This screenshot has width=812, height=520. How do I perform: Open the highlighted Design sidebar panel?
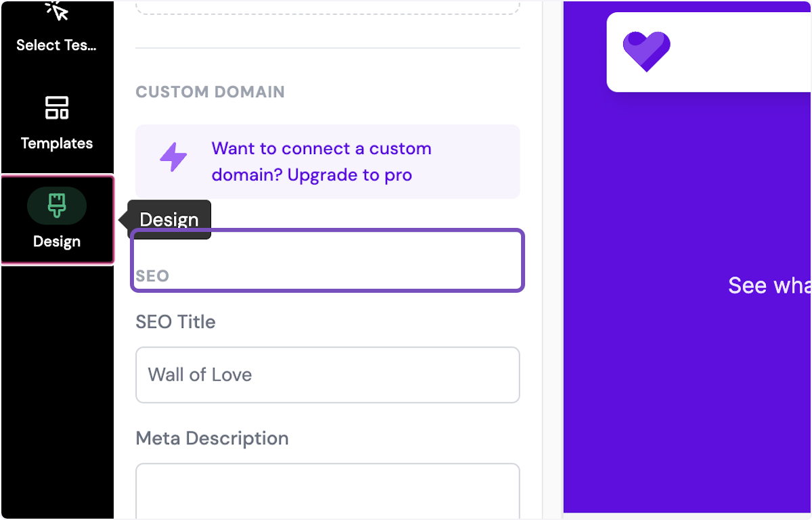point(57,220)
